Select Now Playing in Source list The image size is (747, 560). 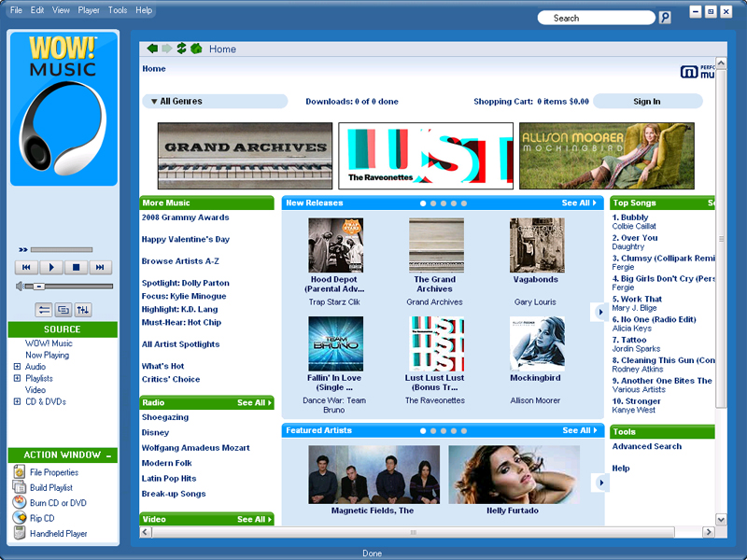tap(48, 356)
